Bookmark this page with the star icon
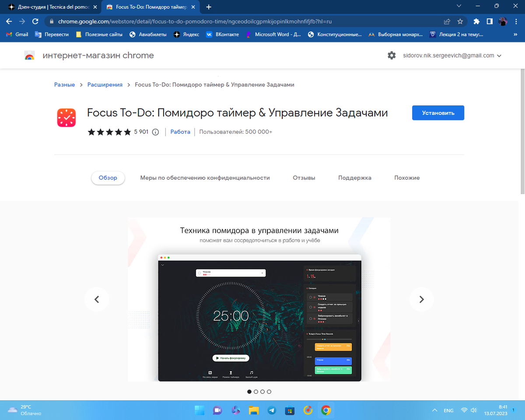This screenshot has width=525, height=420. coord(460,21)
